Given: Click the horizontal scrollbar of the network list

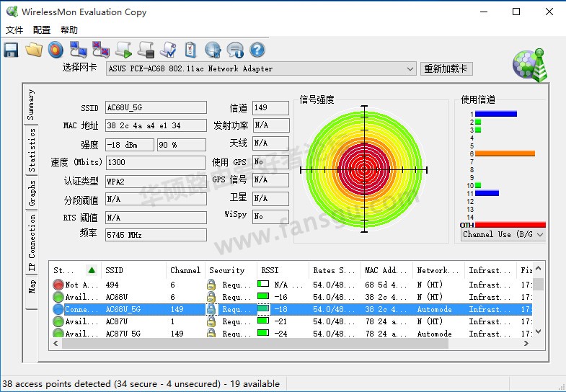Looking at the screenshot, I should [255, 344].
